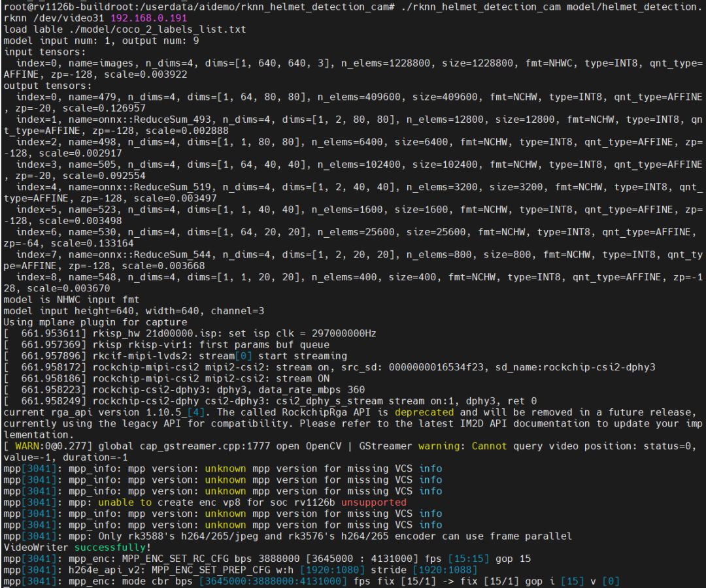Click the device path '/dev/video31'

69,18
